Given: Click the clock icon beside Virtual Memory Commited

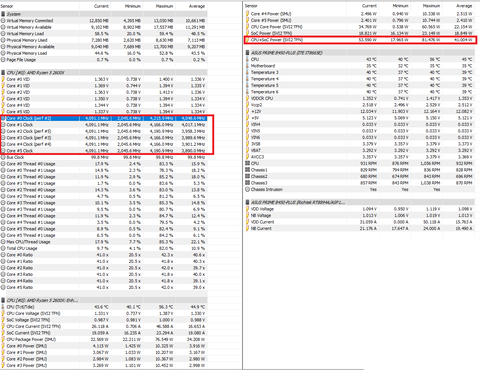Looking at the screenshot, I should [3, 21].
